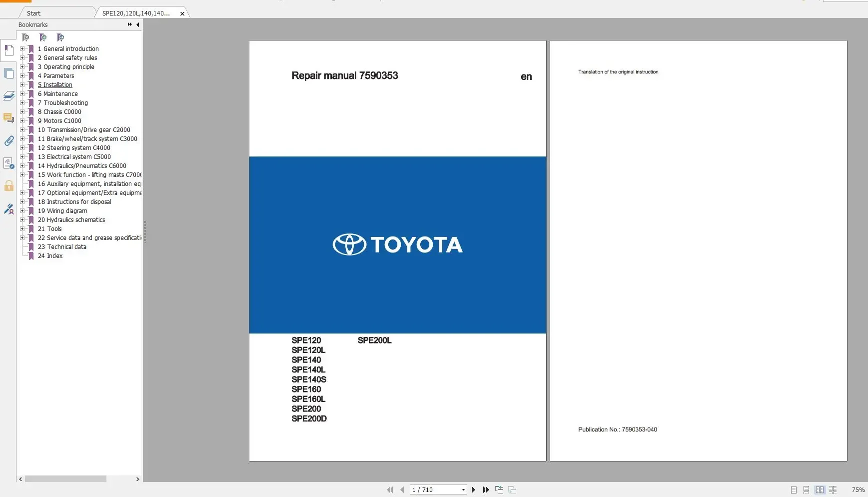Click the page number input field

(x=435, y=490)
